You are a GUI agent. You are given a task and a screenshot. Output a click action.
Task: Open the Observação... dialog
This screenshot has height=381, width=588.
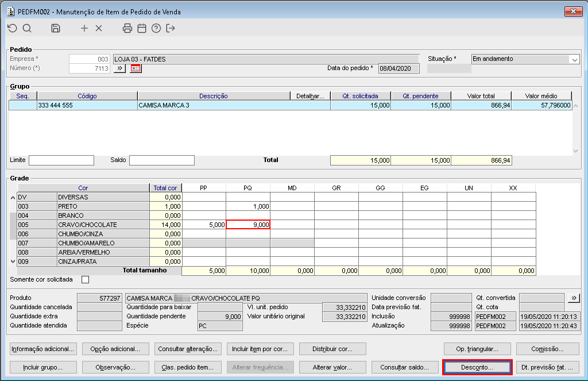tap(115, 367)
